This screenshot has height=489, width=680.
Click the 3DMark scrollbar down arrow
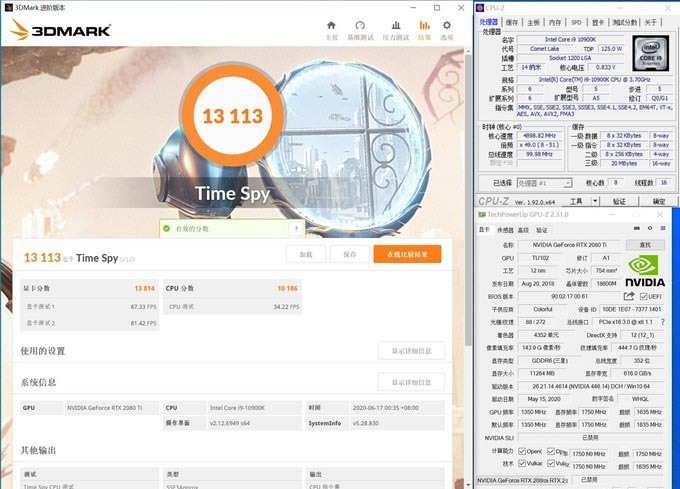pos(468,485)
